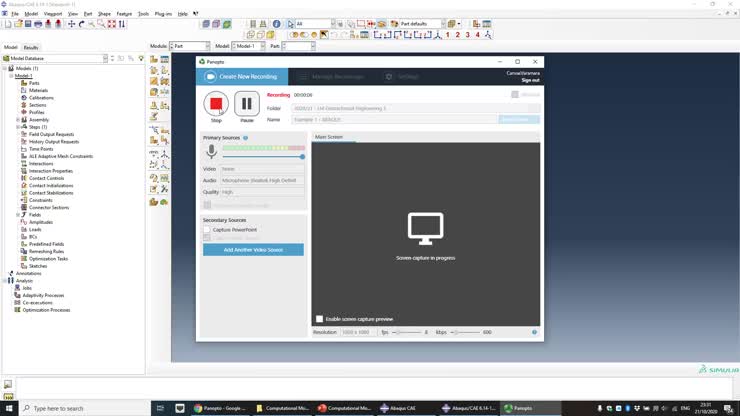Click the Primary Sources help icon

coord(245,138)
